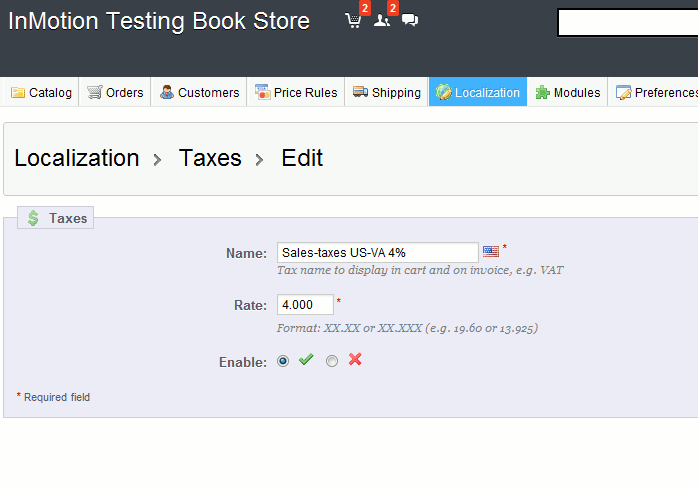Select the enabled radio button
Viewport: 698px width, 489px height.
pyautogui.click(x=283, y=361)
